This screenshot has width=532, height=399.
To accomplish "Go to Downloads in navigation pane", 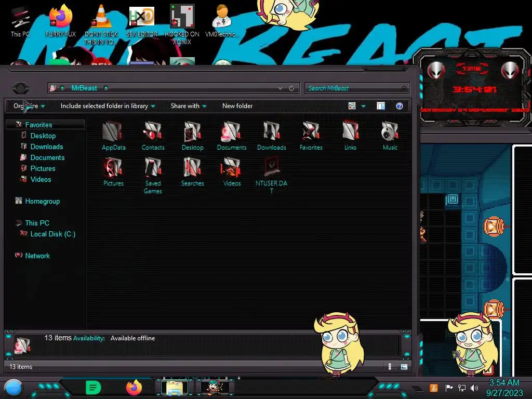I will (x=47, y=147).
